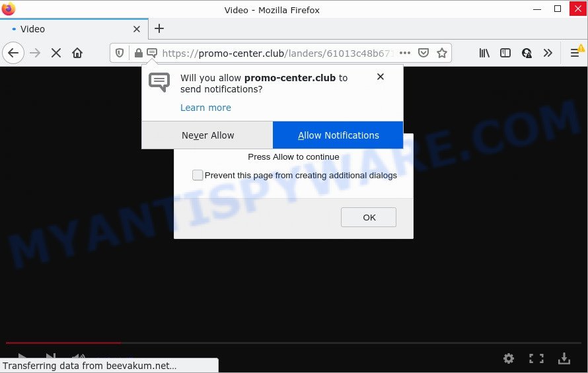The height and width of the screenshot is (373, 588).
Task: Open the Firefox hamburger menu
Action: pyautogui.click(x=575, y=53)
